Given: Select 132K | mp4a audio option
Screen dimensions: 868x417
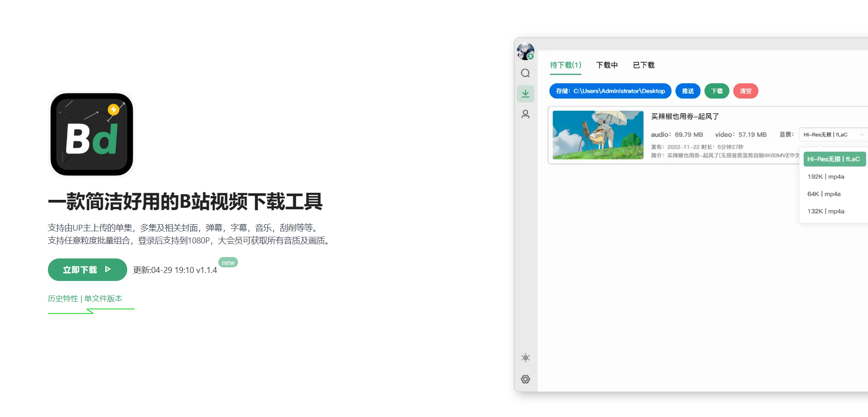Looking at the screenshot, I should 826,212.
